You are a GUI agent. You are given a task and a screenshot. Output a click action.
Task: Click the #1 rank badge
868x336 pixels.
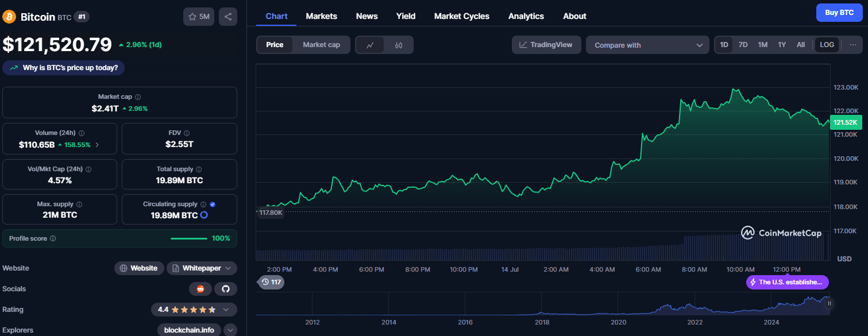point(82,17)
